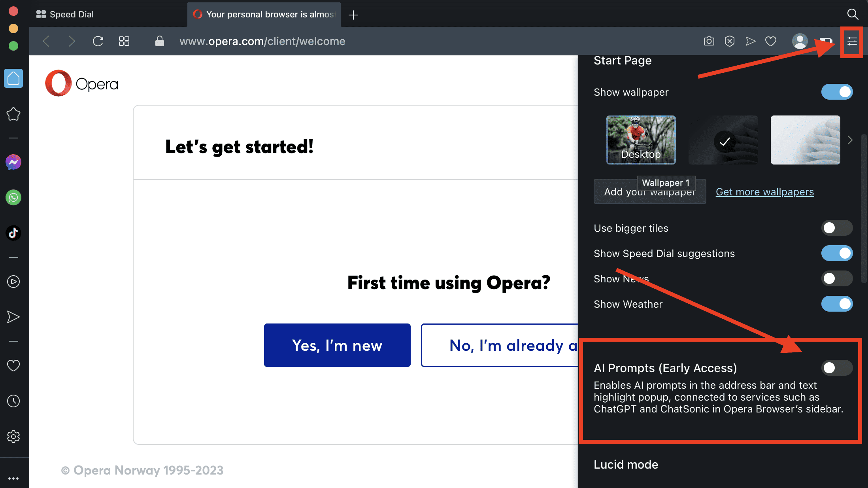Open sidebar settings gear icon
868x488 pixels.
pos(13,437)
